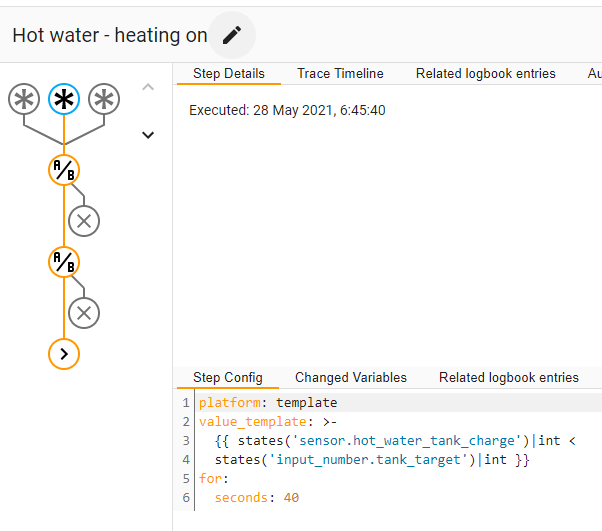Viewport: 602px width, 531px height.
Task: Go to previous trace with up chevron
Action: tap(148, 87)
